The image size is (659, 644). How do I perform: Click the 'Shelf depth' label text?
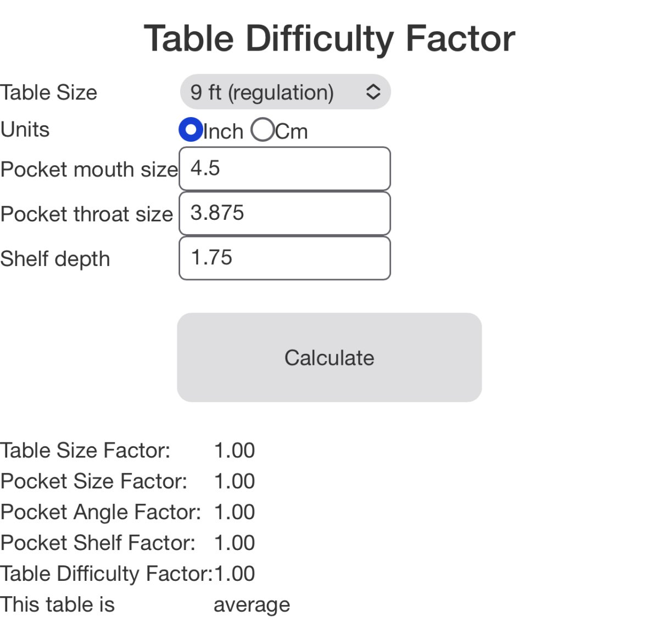tap(55, 259)
